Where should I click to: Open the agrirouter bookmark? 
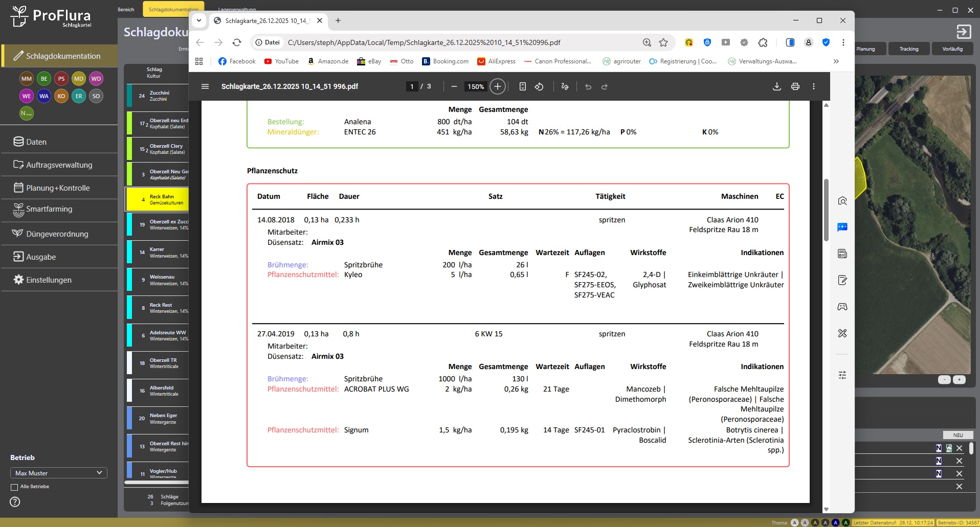point(621,61)
